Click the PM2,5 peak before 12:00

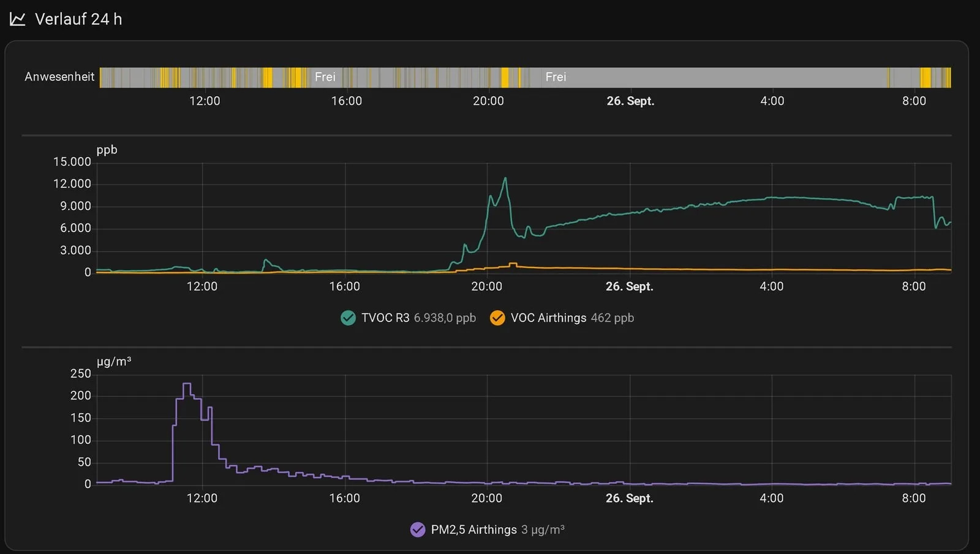(187, 384)
